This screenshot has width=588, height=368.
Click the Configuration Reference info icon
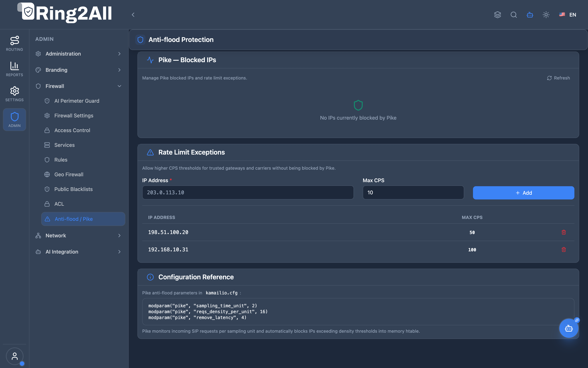(x=150, y=277)
